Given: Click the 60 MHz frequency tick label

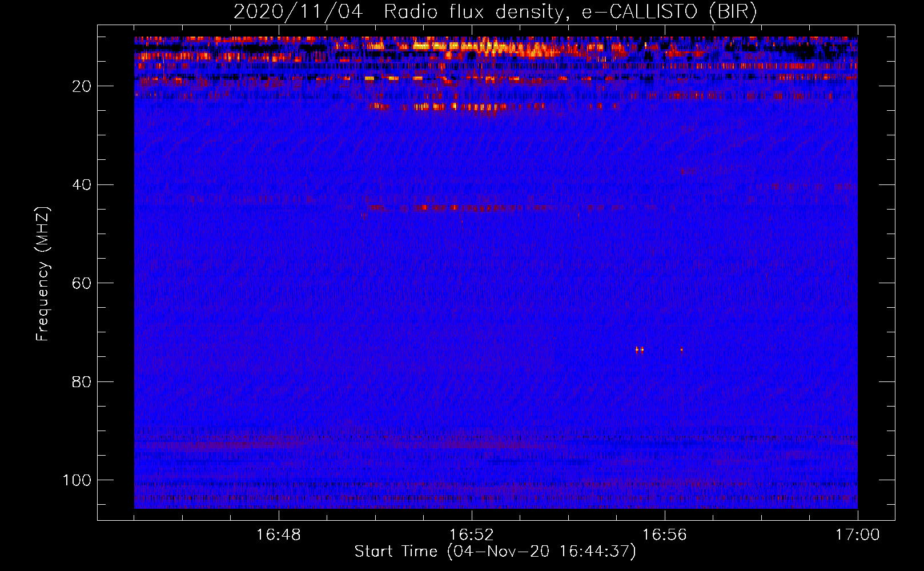Looking at the screenshot, I should click(x=82, y=283).
